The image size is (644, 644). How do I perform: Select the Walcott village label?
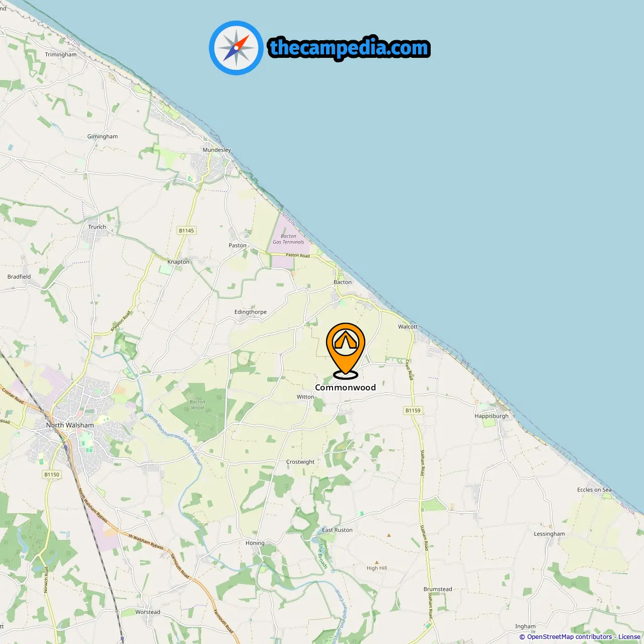408,327
